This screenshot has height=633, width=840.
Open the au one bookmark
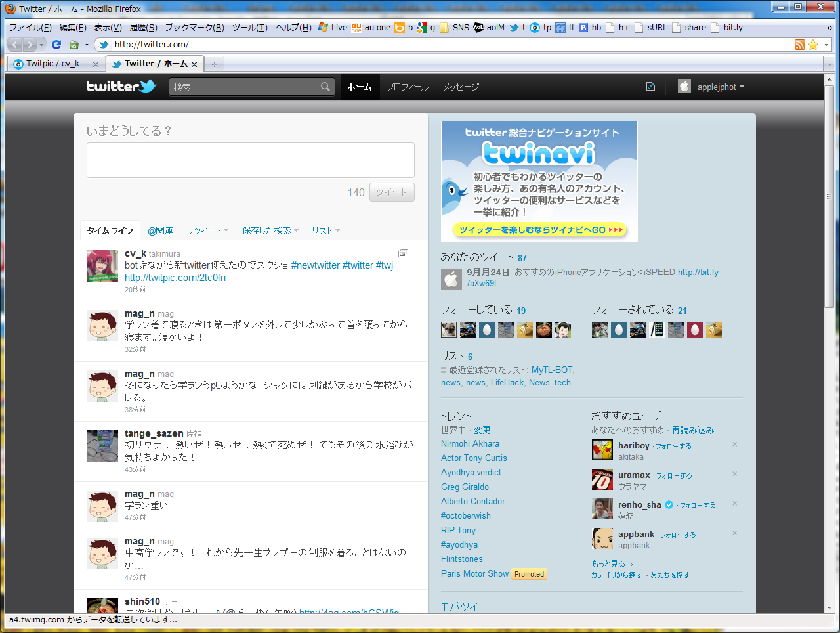pos(371,27)
